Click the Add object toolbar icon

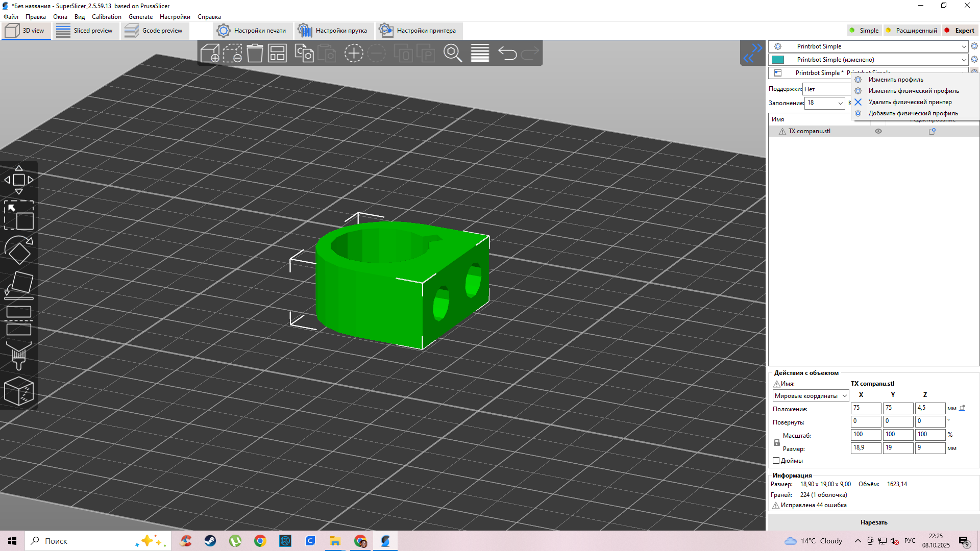tap(210, 53)
